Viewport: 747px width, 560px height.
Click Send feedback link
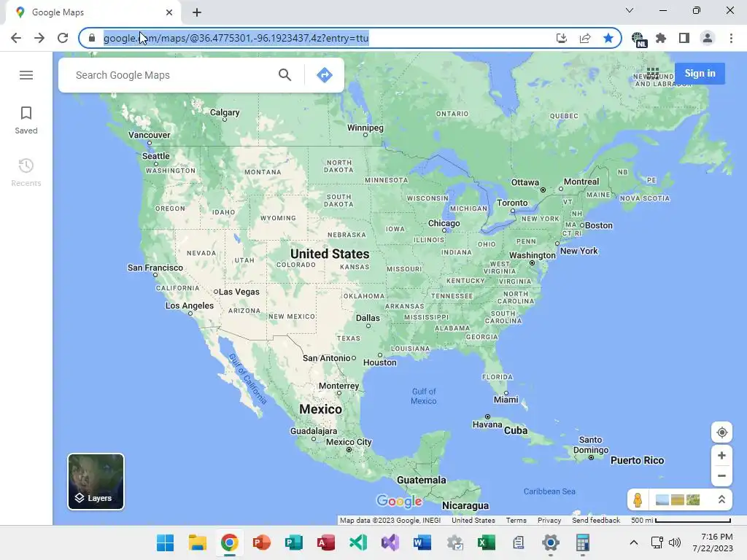[596, 521]
